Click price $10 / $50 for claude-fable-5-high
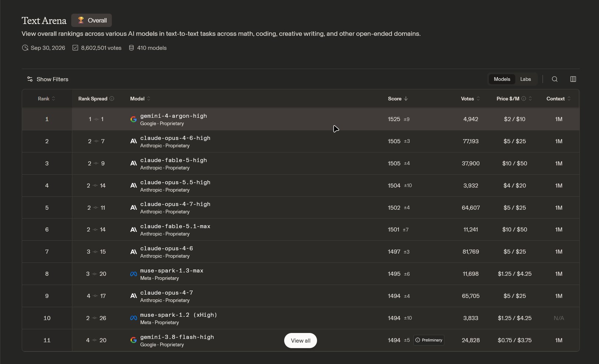This screenshot has width=599, height=364. (514, 164)
